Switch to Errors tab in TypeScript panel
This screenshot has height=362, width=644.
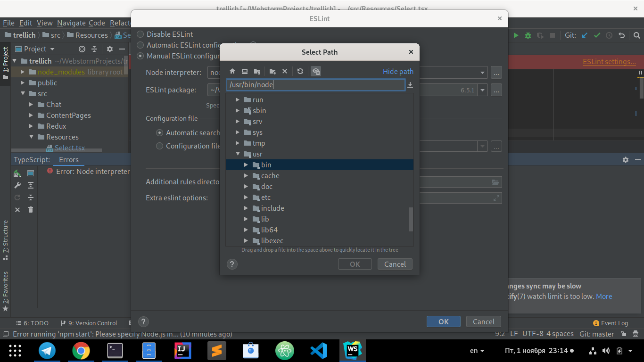pyautogui.click(x=69, y=160)
